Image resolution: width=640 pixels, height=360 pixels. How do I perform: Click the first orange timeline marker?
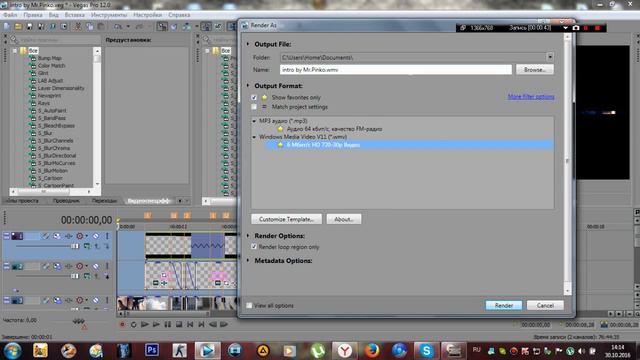(x=147, y=216)
